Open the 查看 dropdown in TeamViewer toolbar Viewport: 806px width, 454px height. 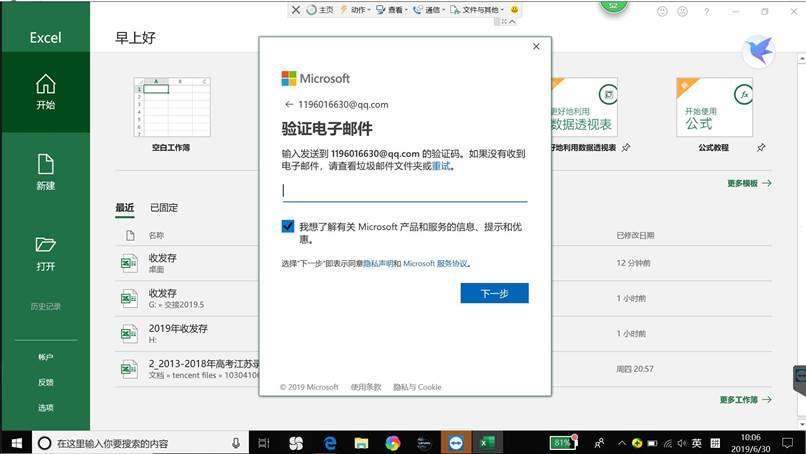(x=392, y=9)
